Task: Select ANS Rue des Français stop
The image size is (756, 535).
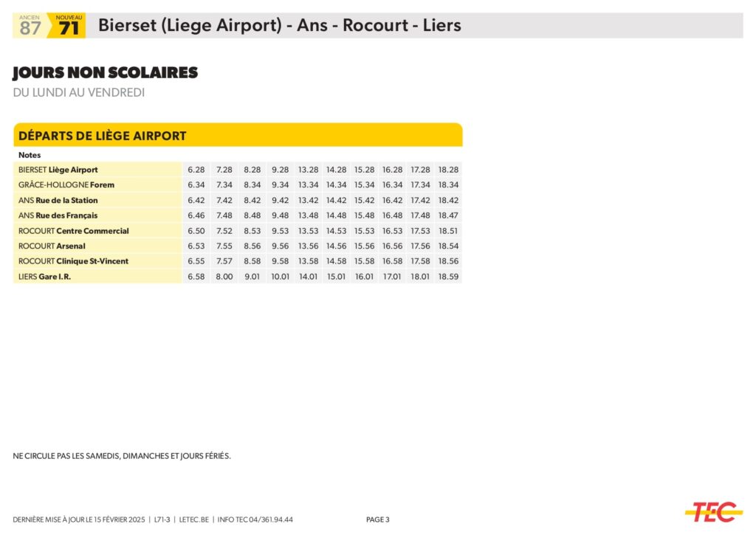Action: pos(58,215)
